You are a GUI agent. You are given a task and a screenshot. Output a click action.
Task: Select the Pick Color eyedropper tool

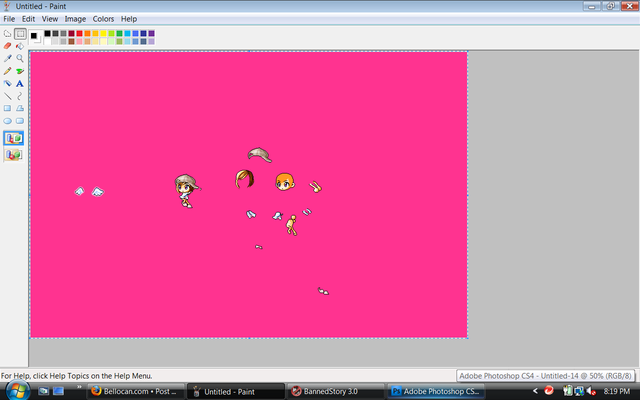[x=7, y=58]
